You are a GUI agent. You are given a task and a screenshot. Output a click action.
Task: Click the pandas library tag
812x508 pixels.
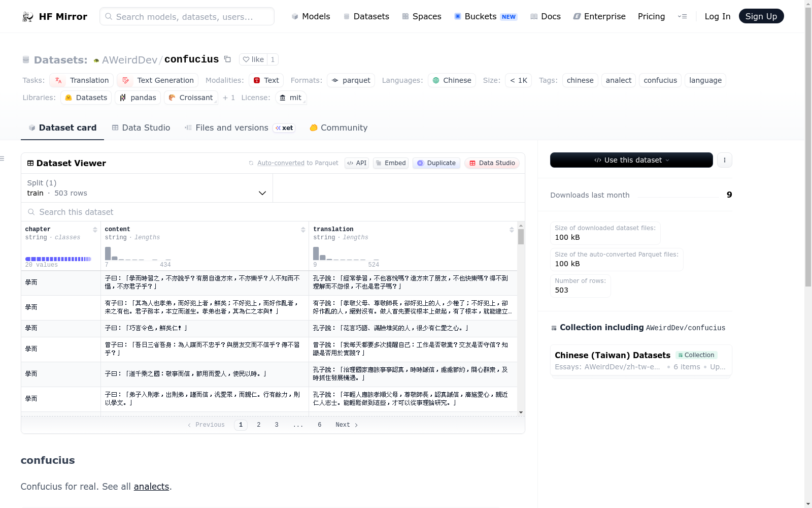click(138, 98)
